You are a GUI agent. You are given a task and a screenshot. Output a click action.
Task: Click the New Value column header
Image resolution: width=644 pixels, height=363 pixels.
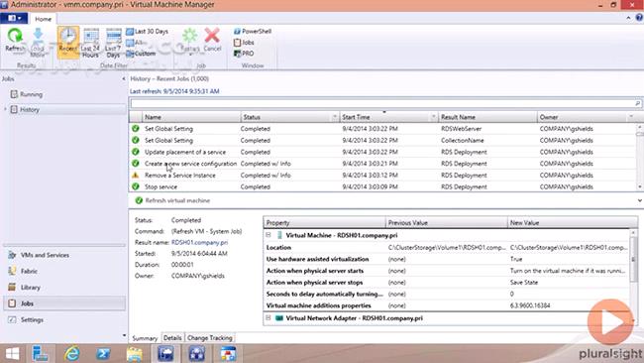click(x=573, y=222)
